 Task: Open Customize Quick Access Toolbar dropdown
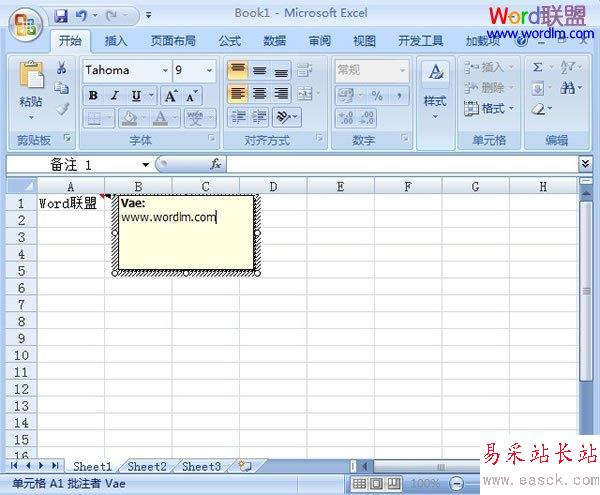(x=148, y=16)
